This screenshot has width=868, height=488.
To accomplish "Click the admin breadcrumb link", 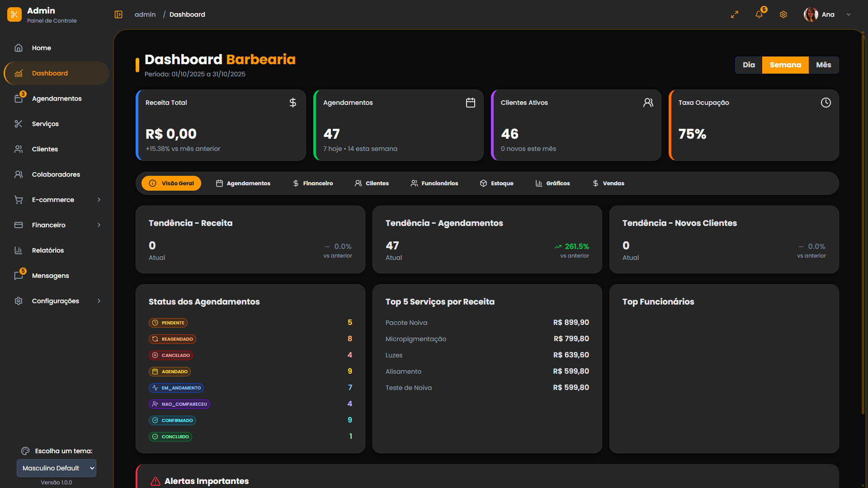I will tap(145, 14).
